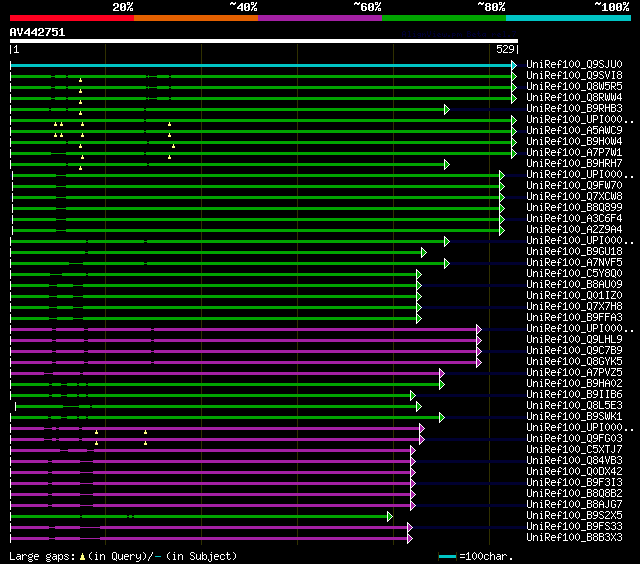The image size is (640, 564).
Task: Click the query end position 529
Action: click(x=505, y=49)
